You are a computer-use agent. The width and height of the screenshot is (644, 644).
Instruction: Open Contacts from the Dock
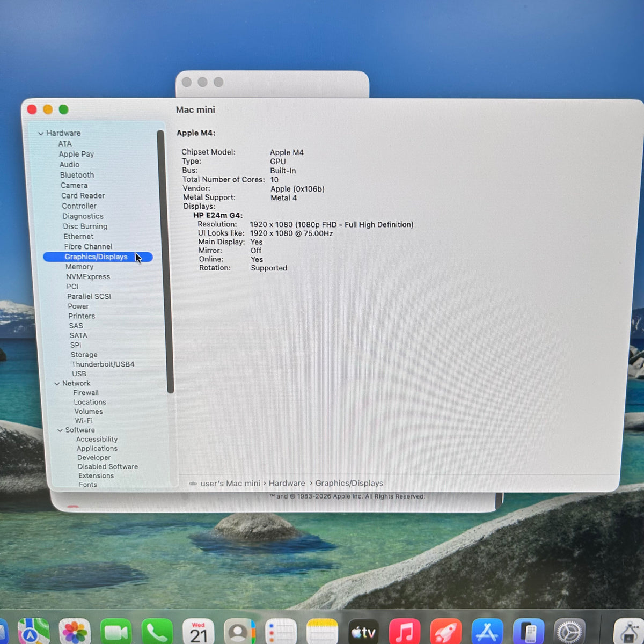pyautogui.click(x=239, y=631)
